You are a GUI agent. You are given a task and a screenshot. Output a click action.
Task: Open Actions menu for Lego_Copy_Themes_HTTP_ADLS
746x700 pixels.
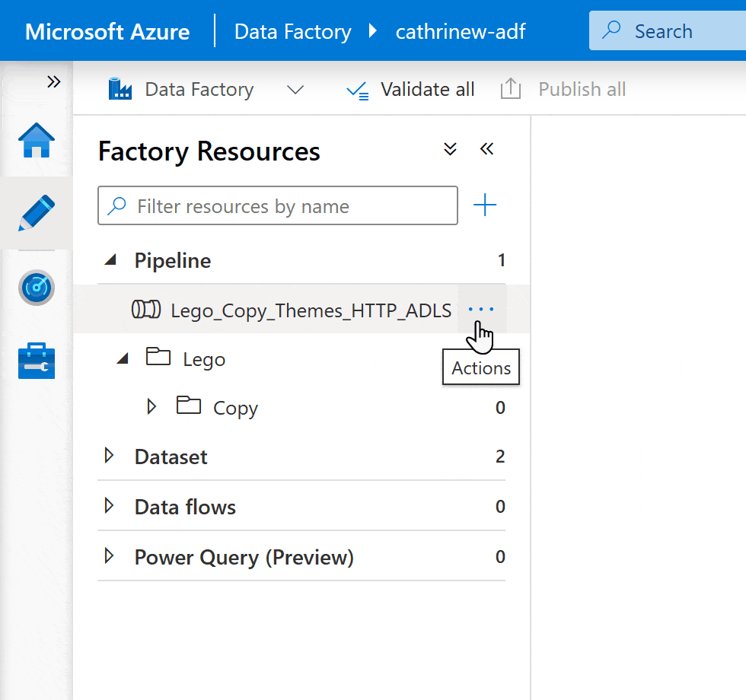click(481, 310)
